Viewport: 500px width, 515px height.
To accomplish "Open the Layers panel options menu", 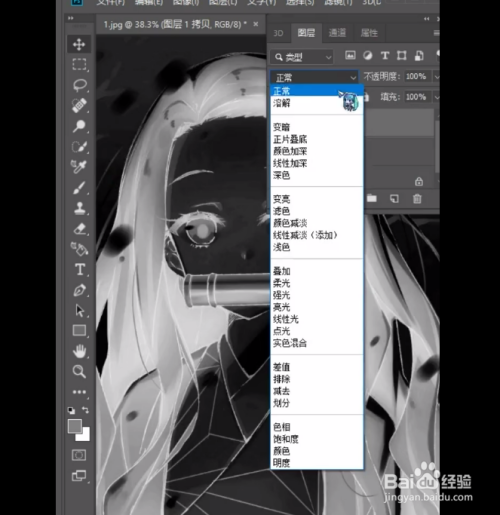I will tap(436, 33).
